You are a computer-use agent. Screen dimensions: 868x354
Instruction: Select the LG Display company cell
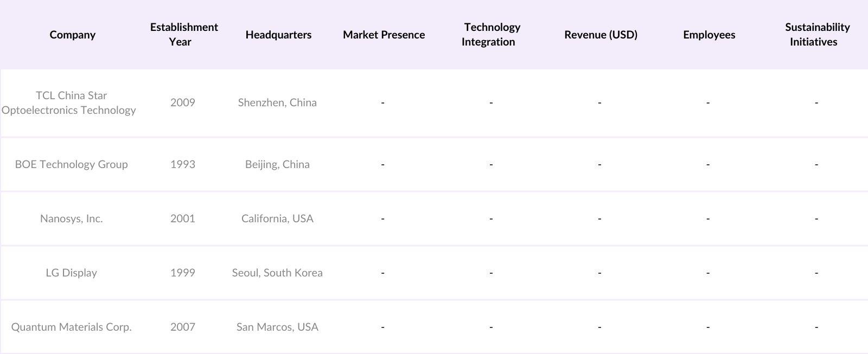click(71, 273)
